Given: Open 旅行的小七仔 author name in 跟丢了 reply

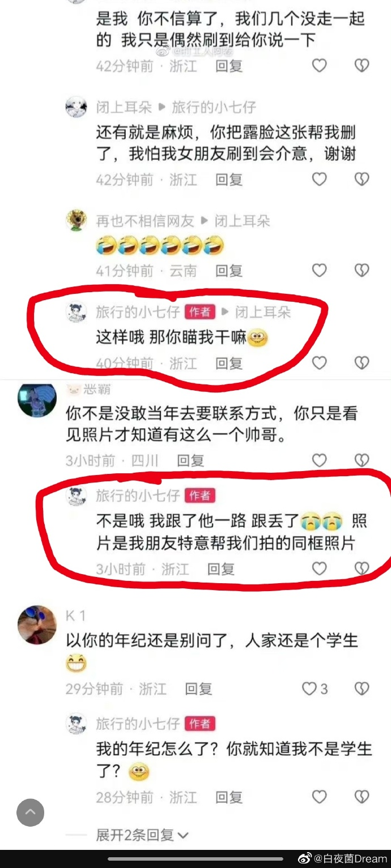Looking at the screenshot, I should (x=138, y=496).
